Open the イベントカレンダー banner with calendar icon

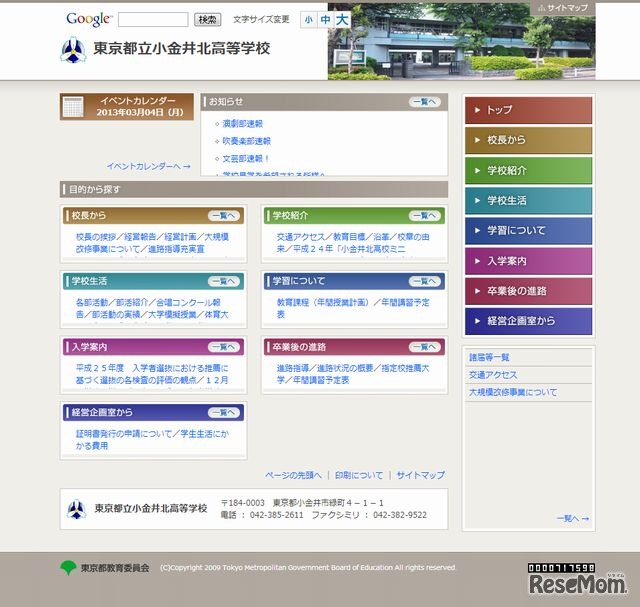tap(127, 107)
